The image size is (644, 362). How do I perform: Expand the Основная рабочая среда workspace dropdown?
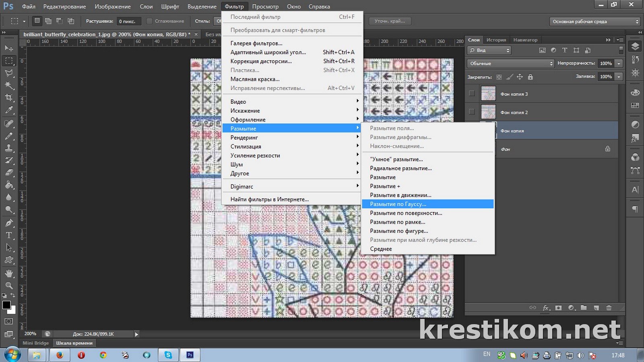(x=594, y=21)
